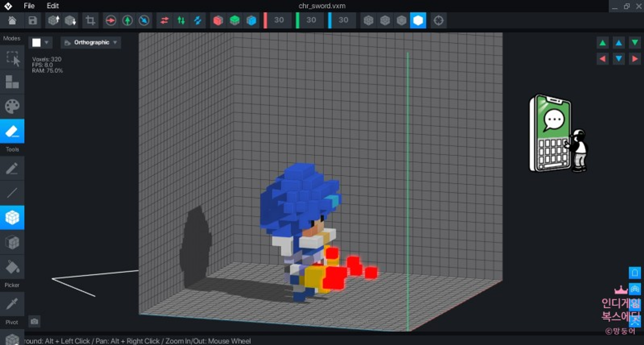The height and width of the screenshot is (345, 644).
Task: Click the home icon in toolbar
Action: [x=12, y=21]
